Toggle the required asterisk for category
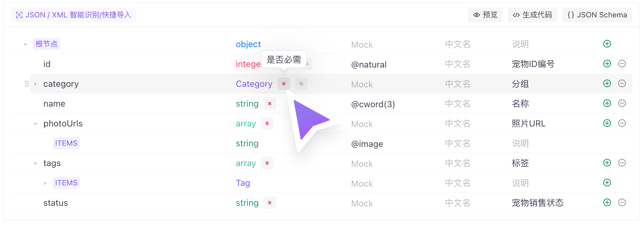This screenshot has width=644, height=225. (284, 84)
